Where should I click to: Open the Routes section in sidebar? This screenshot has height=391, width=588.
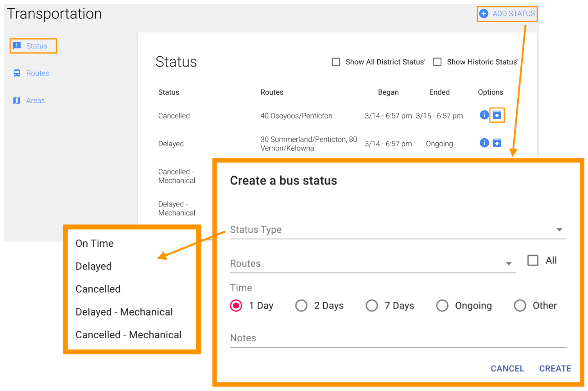(x=32, y=73)
